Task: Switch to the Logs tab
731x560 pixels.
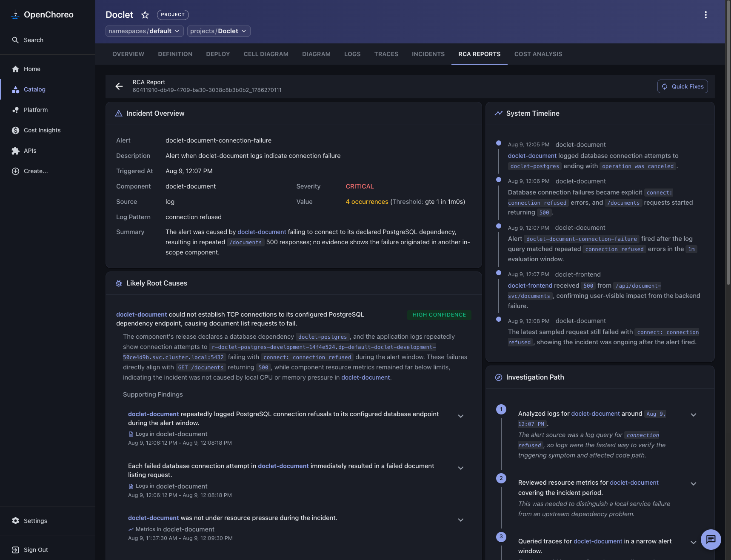Action: pyautogui.click(x=352, y=54)
